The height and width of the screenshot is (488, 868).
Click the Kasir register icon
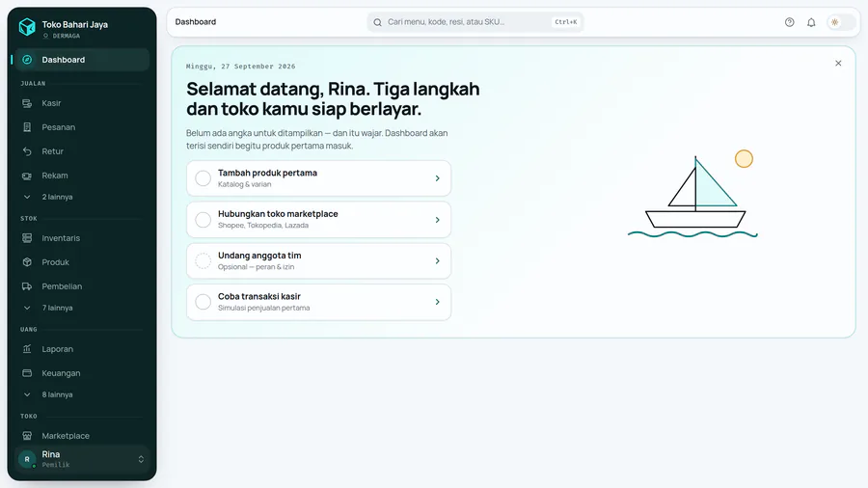(27, 103)
